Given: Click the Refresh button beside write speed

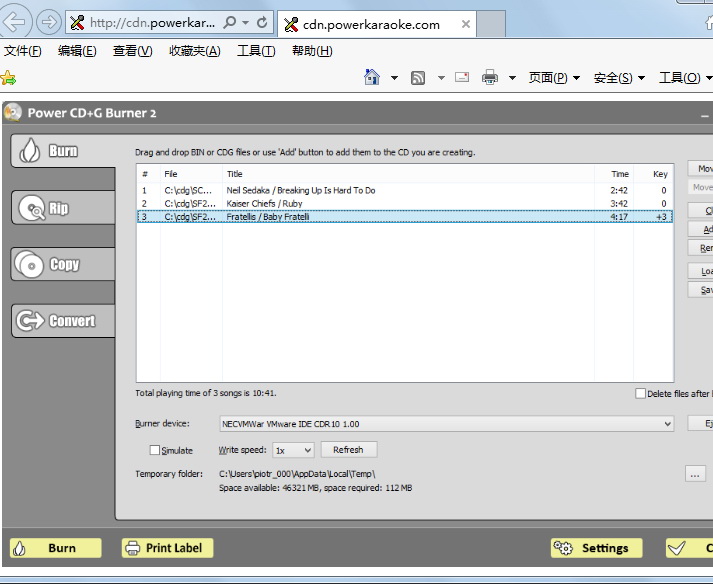Looking at the screenshot, I should click(x=348, y=450).
